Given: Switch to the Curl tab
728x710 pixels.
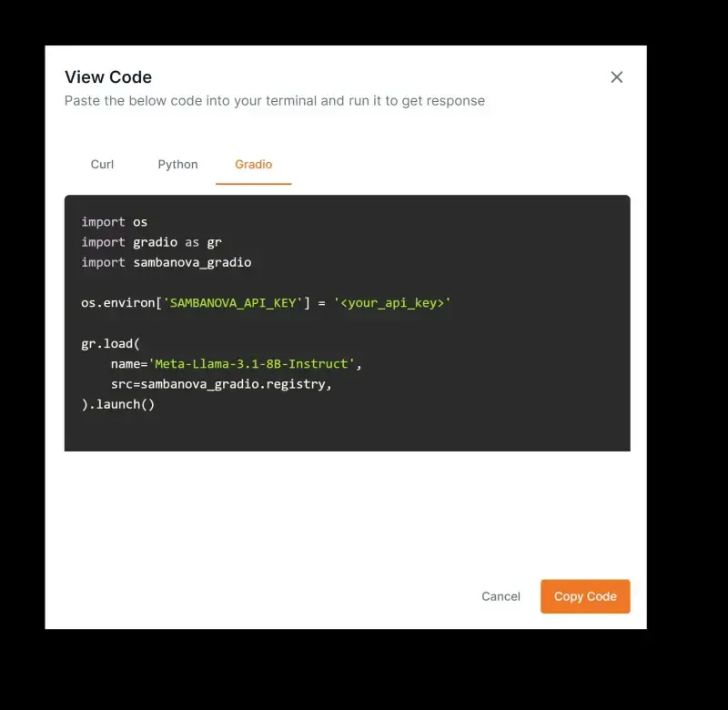Looking at the screenshot, I should coord(102,165).
